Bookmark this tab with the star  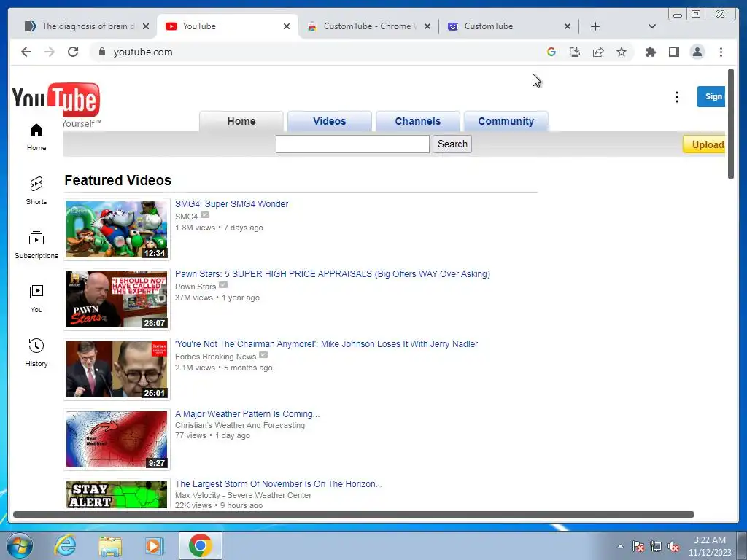click(x=622, y=52)
